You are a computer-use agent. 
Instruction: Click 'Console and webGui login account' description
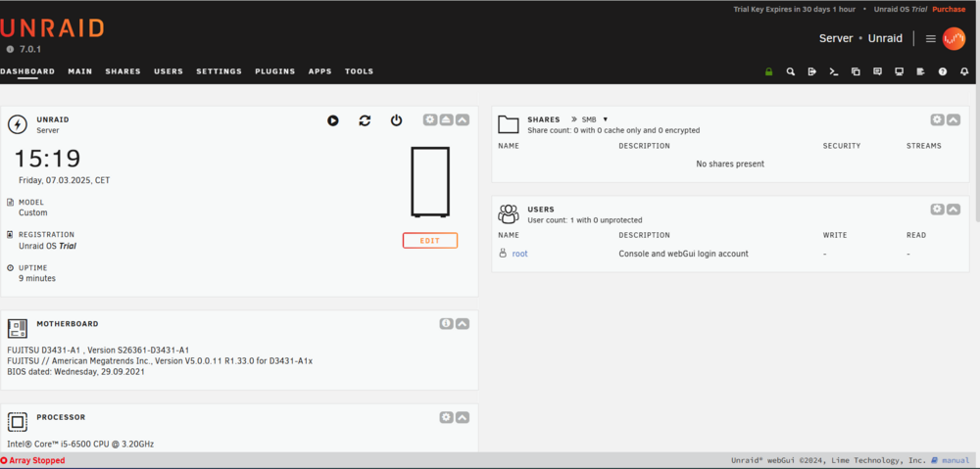coord(683,254)
